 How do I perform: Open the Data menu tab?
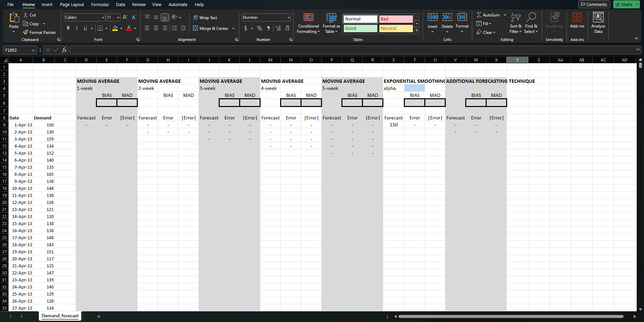120,4
